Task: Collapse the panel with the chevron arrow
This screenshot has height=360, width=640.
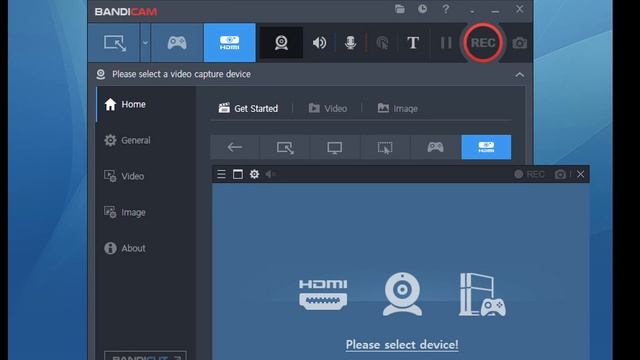Action: [x=520, y=75]
